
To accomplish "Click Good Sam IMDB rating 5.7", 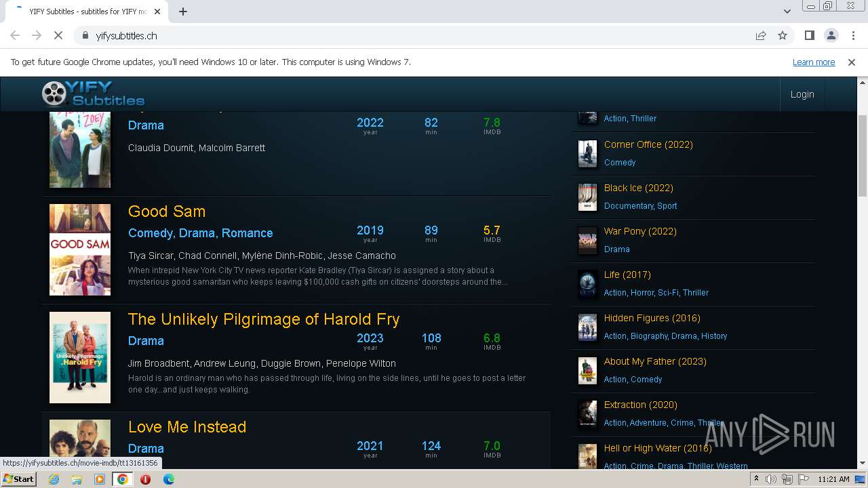I will click(x=492, y=230).
